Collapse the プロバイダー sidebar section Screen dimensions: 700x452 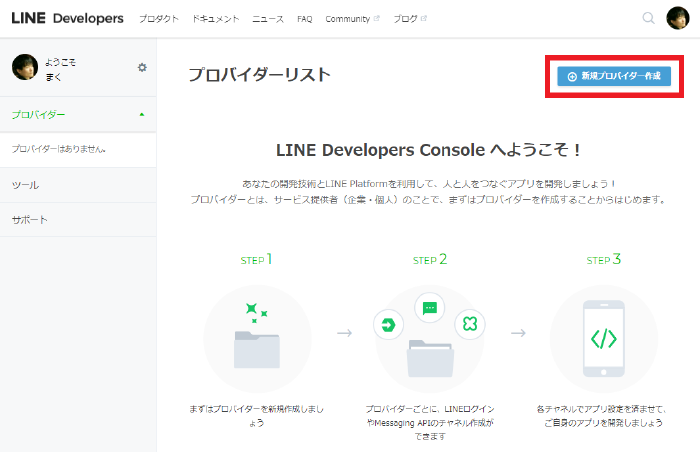[142, 114]
